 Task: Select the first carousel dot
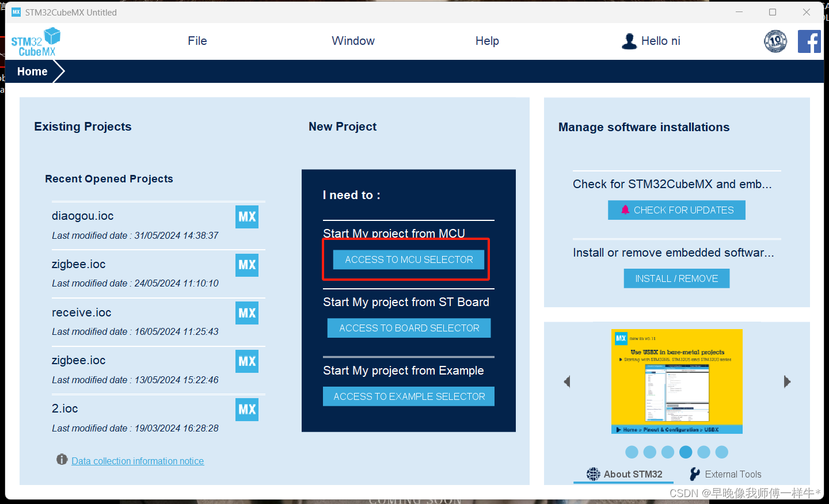click(632, 452)
